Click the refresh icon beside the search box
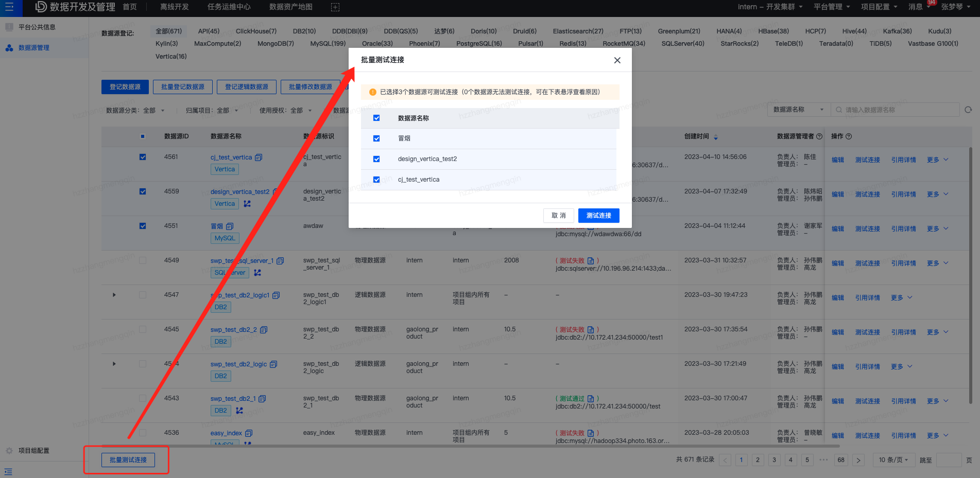The image size is (980, 478). [x=968, y=110]
